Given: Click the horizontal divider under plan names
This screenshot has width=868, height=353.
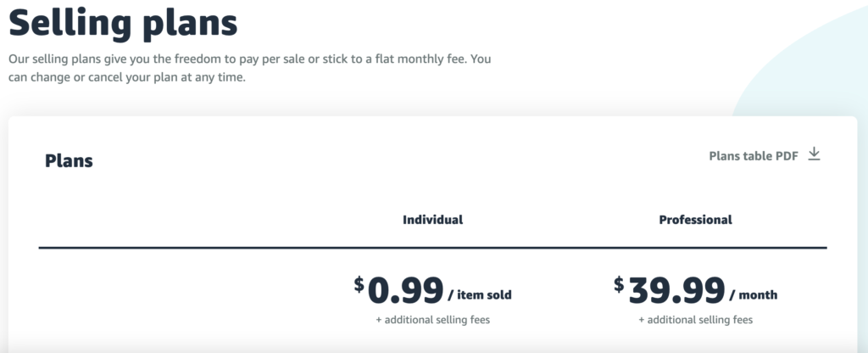Looking at the screenshot, I should tap(432, 248).
